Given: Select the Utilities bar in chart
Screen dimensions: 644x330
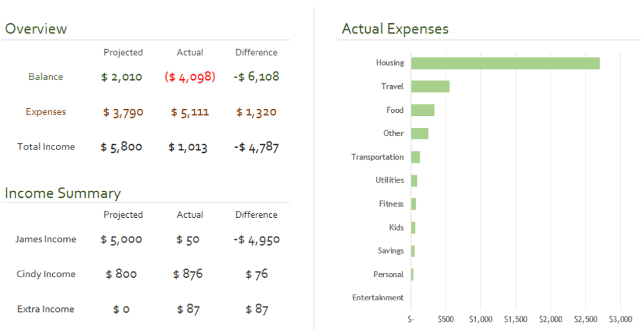Looking at the screenshot, I should click(x=414, y=181).
